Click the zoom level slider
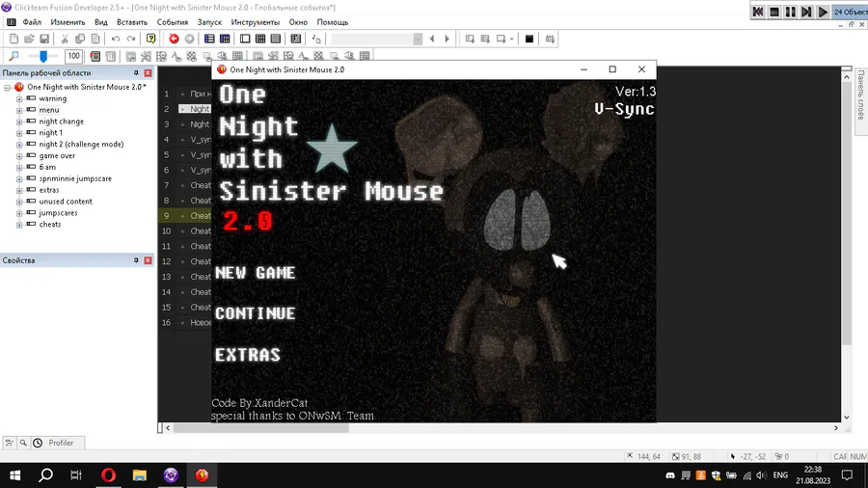The width and height of the screenshot is (868, 488). coord(43,56)
